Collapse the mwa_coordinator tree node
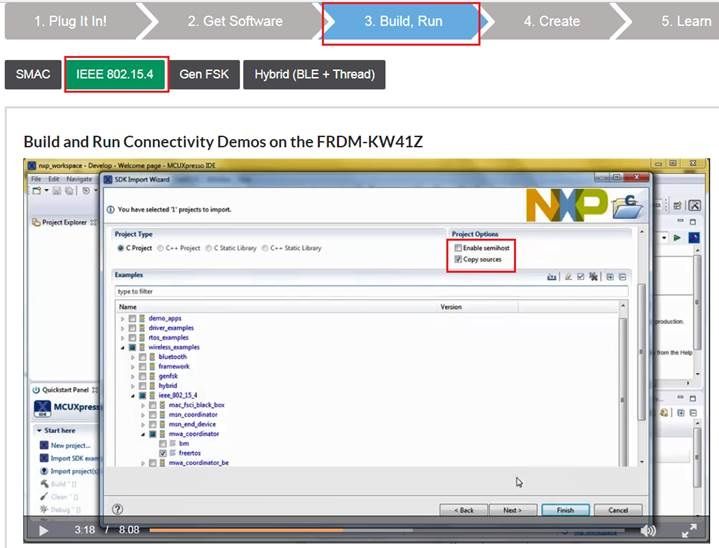 pos(143,434)
